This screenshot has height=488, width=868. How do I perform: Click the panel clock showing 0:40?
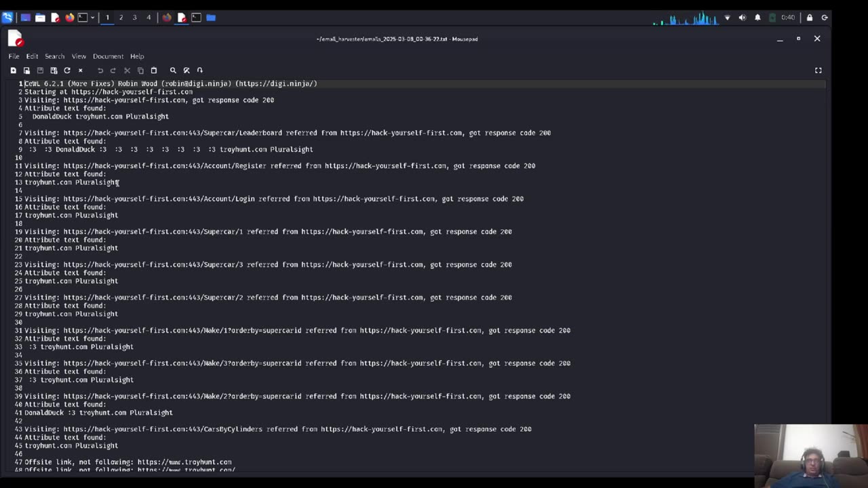[x=788, y=18]
